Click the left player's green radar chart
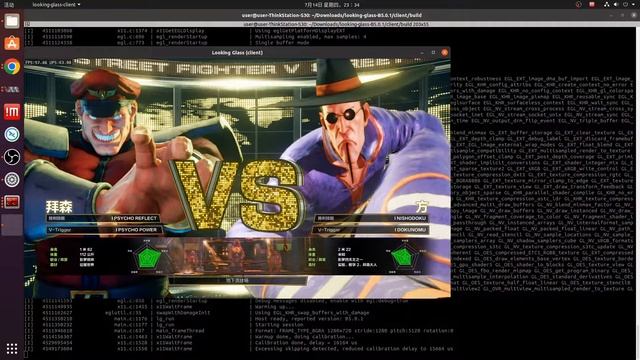 147,257
